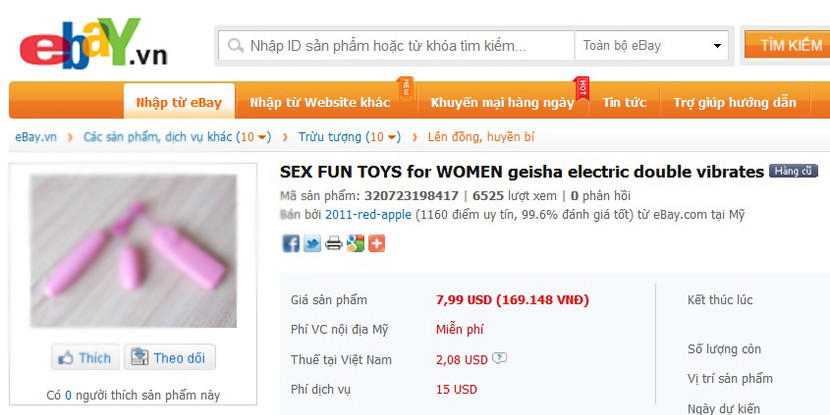Like the product with Thích button

pyautogui.click(x=86, y=358)
